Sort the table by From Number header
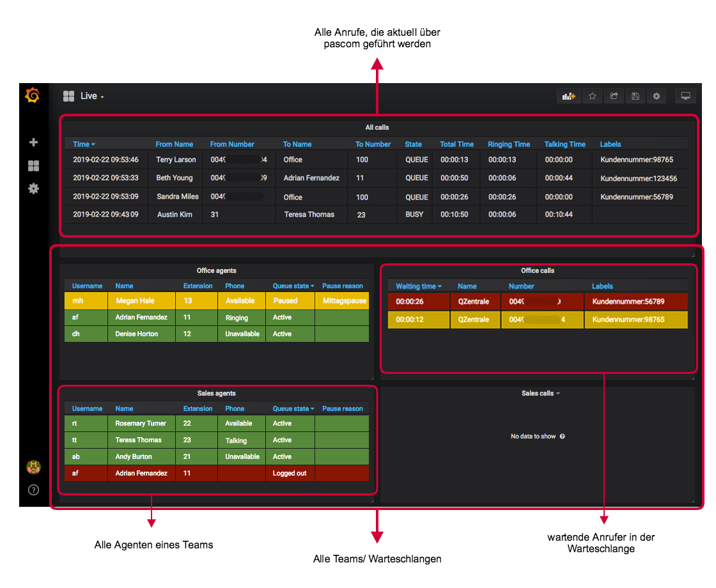Screen dimensions: 716x588 tap(232, 144)
